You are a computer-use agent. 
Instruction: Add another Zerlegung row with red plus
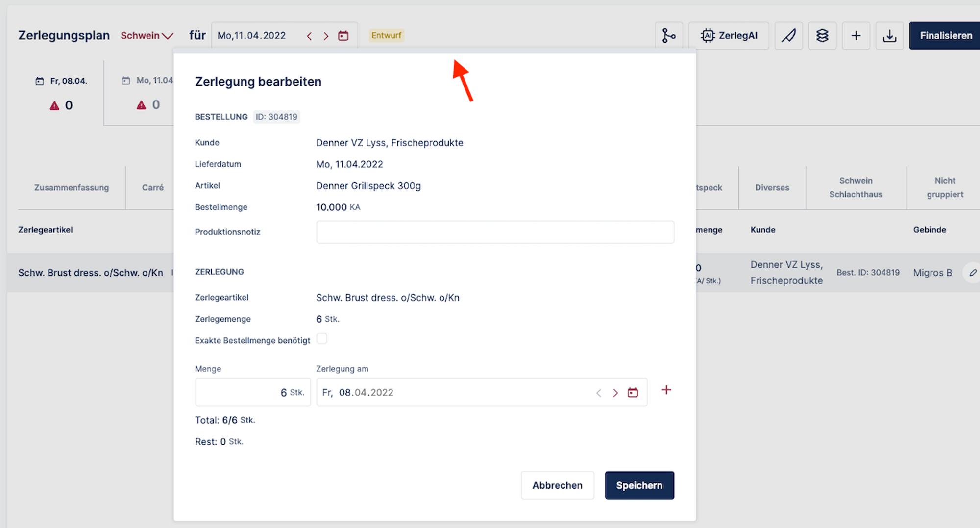666,390
